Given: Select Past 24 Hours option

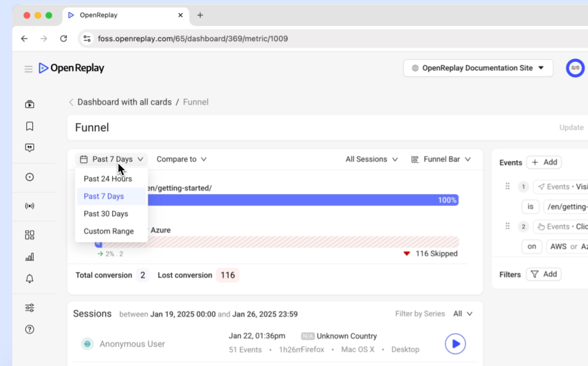Looking at the screenshot, I should tap(108, 179).
